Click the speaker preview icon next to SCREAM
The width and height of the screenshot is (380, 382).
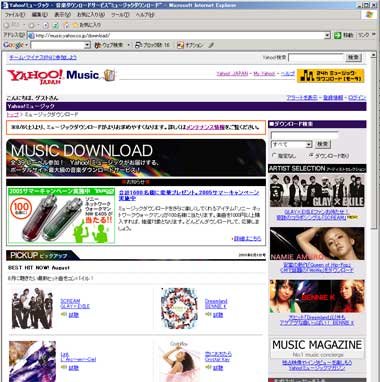click(64, 314)
